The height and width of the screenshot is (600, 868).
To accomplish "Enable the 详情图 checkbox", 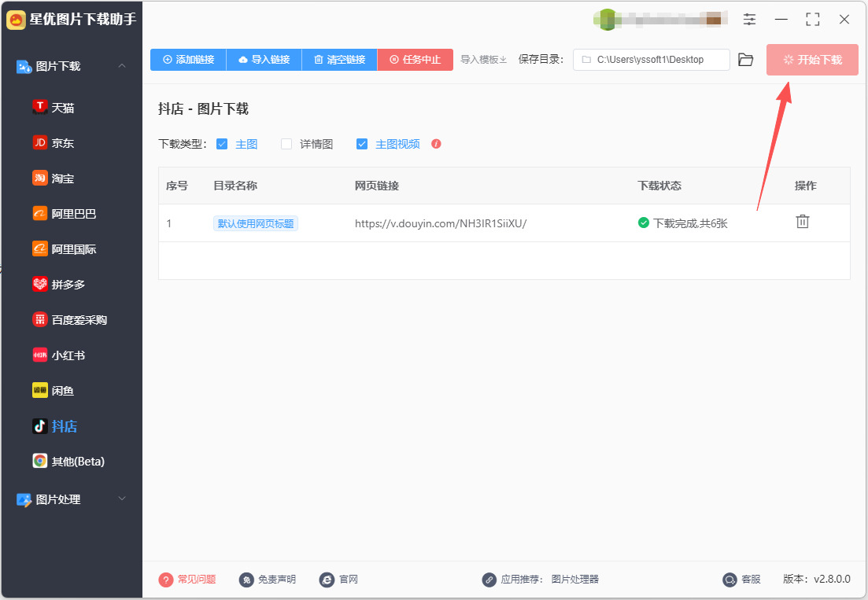I will tap(286, 144).
